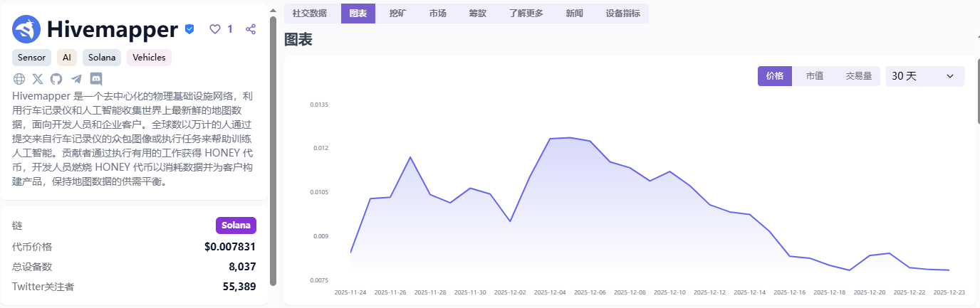Click the left panel vertical scrollbar

coord(273,149)
